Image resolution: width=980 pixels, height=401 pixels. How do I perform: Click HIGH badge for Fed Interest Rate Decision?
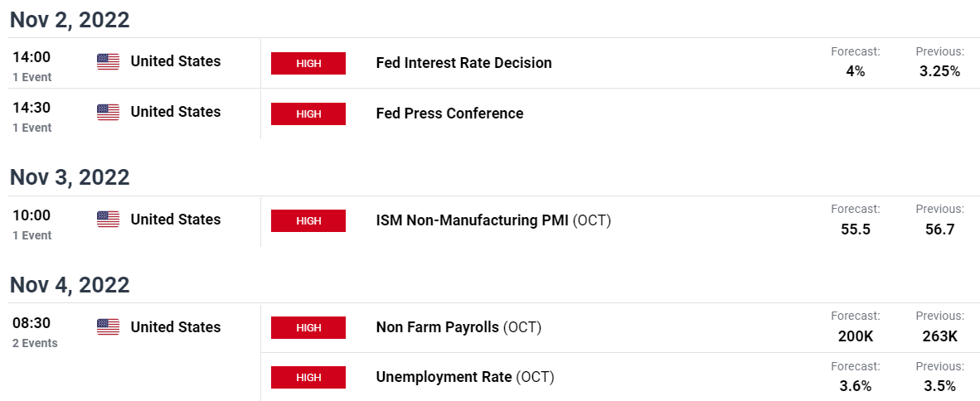click(308, 64)
